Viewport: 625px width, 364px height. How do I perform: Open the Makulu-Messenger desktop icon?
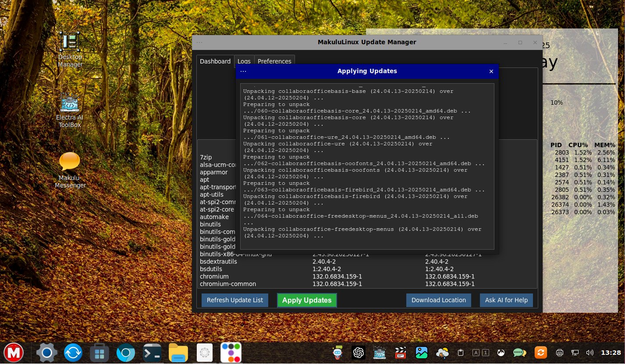click(70, 170)
